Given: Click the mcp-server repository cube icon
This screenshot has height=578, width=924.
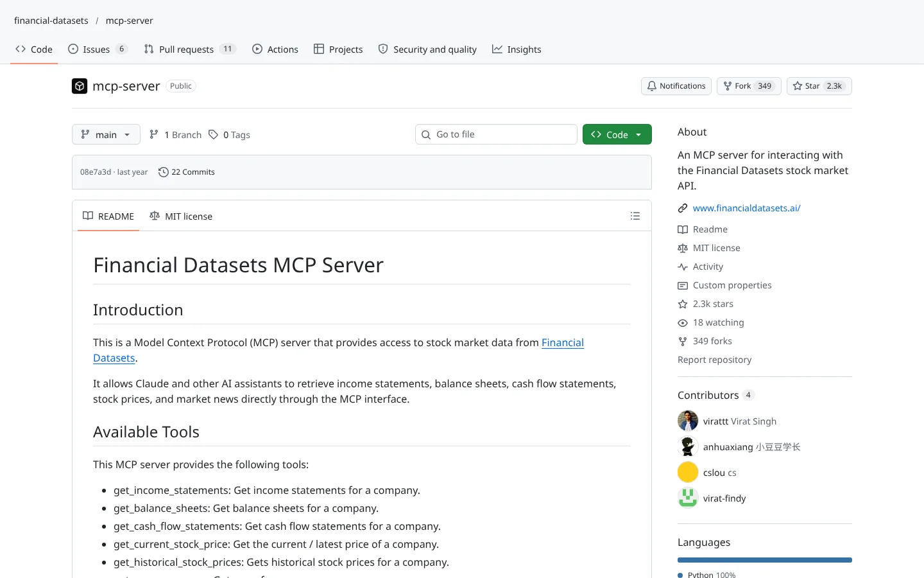Looking at the screenshot, I should coord(80,86).
